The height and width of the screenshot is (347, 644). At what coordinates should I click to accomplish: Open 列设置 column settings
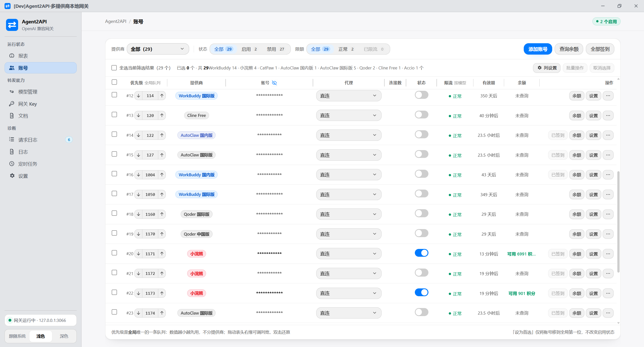click(547, 68)
